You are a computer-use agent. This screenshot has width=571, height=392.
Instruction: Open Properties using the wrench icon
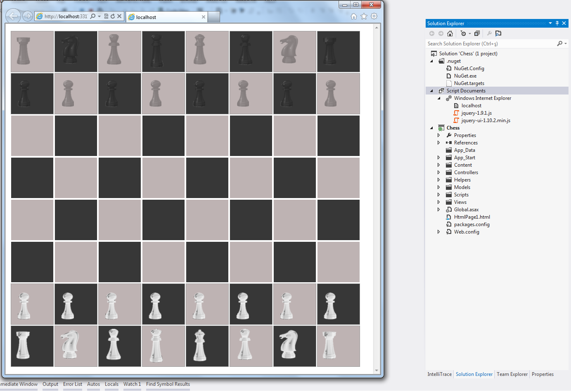(490, 33)
